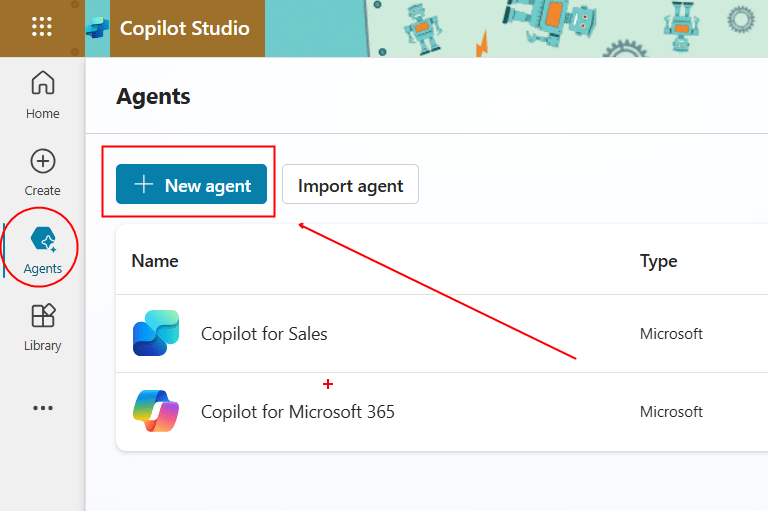Open the app launcher waffle icon
This screenshot has width=768, height=511.
pyautogui.click(x=42, y=27)
